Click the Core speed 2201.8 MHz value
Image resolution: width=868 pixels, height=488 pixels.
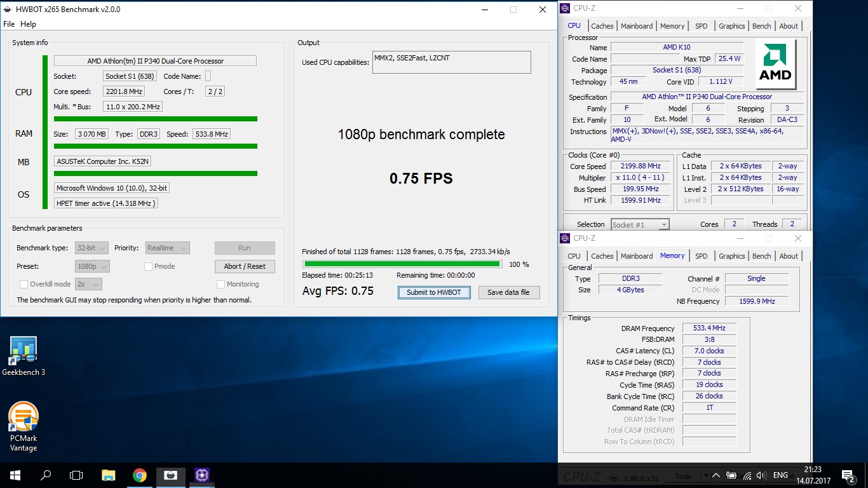(x=125, y=91)
